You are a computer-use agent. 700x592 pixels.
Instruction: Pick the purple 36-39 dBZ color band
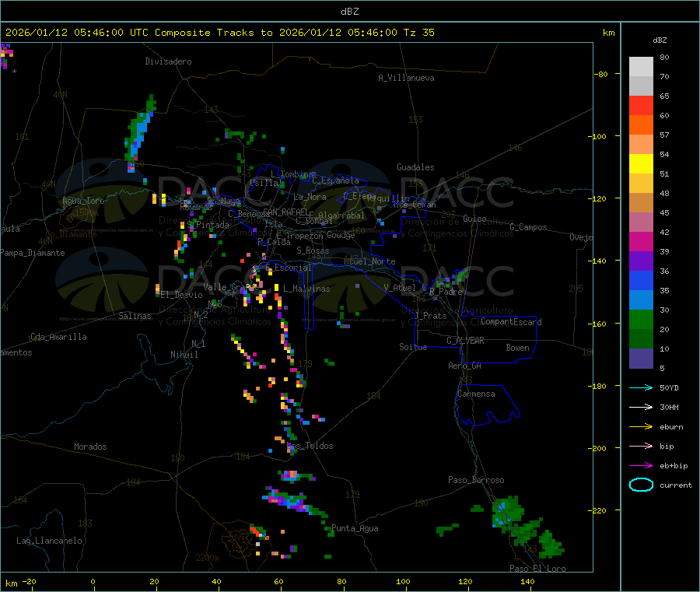pos(641,261)
